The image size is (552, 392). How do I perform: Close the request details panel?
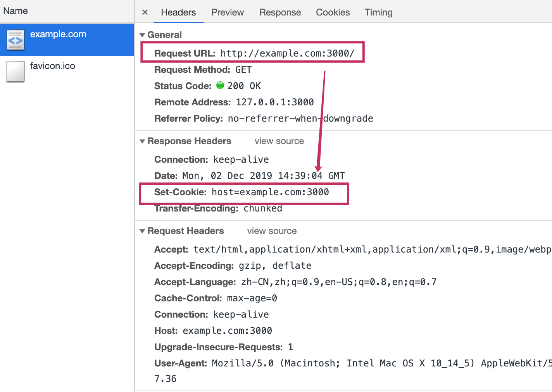(x=145, y=12)
